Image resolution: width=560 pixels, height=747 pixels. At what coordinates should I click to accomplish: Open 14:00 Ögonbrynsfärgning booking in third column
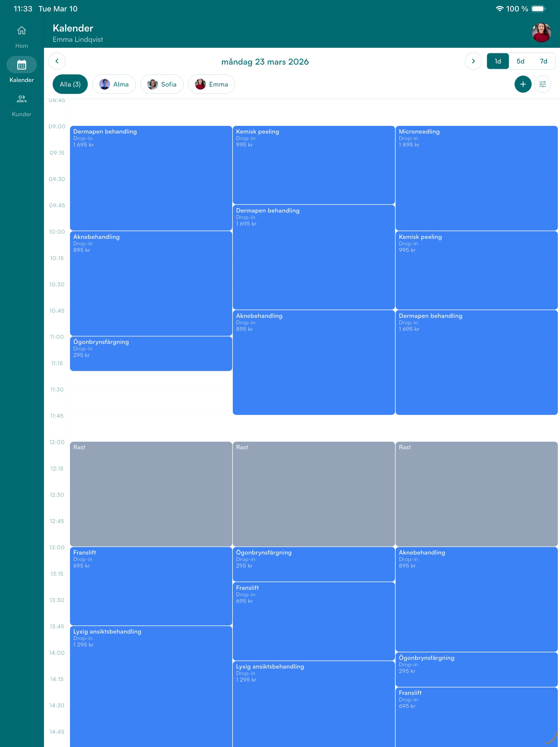476,670
